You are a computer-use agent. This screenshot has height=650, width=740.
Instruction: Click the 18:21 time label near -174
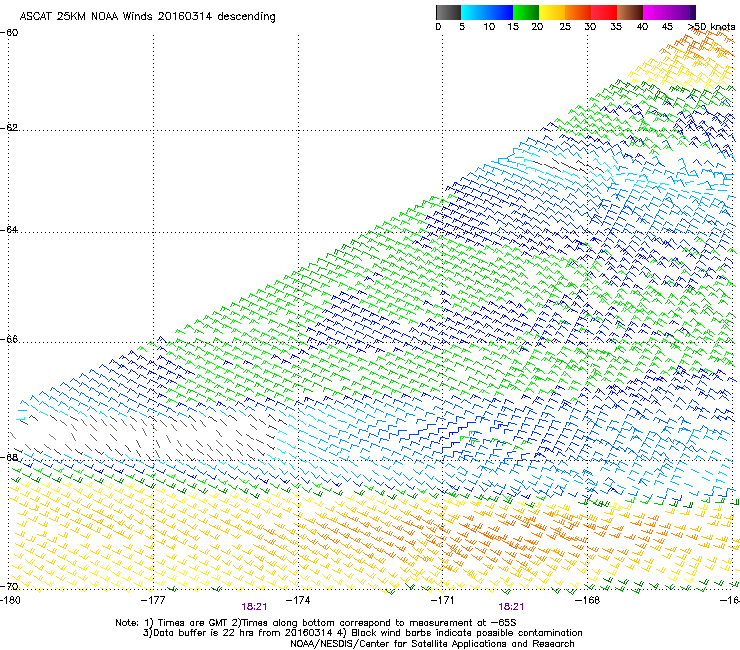(254, 607)
